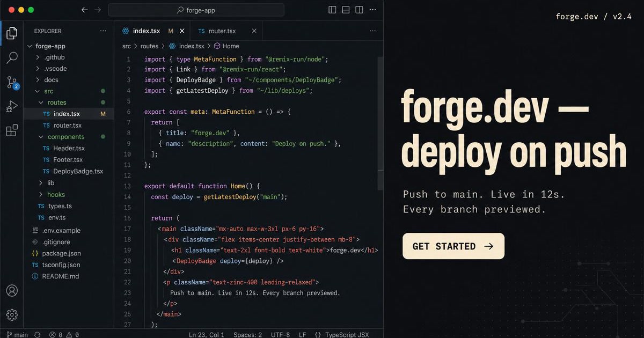Collapse the forge-app root folder

(x=69, y=46)
